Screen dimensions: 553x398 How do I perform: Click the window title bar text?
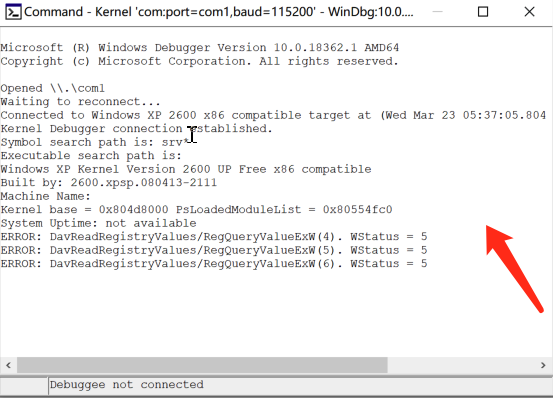click(219, 12)
